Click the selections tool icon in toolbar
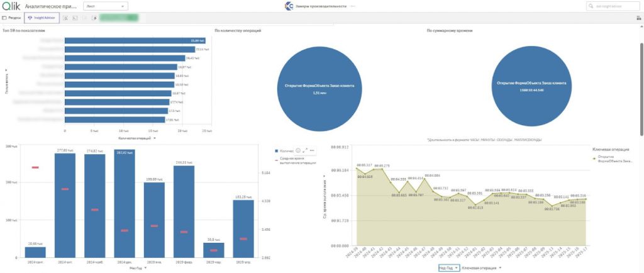The height and width of the screenshot is (273, 644). (x=75, y=18)
